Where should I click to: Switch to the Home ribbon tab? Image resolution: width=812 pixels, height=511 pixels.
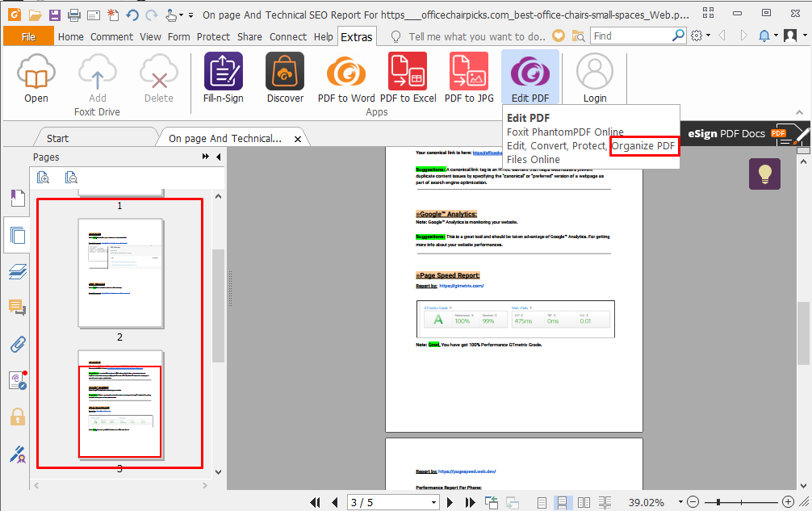click(x=71, y=37)
